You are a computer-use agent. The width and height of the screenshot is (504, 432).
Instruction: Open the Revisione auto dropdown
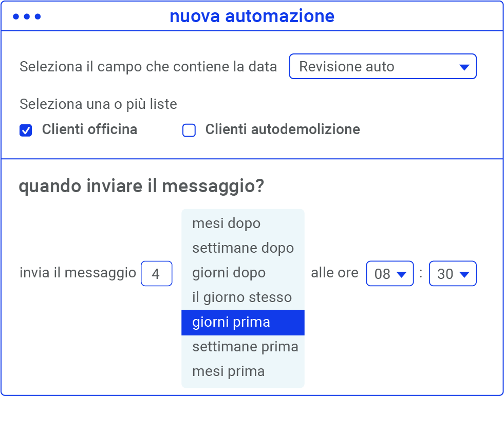pyautogui.click(x=383, y=66)
